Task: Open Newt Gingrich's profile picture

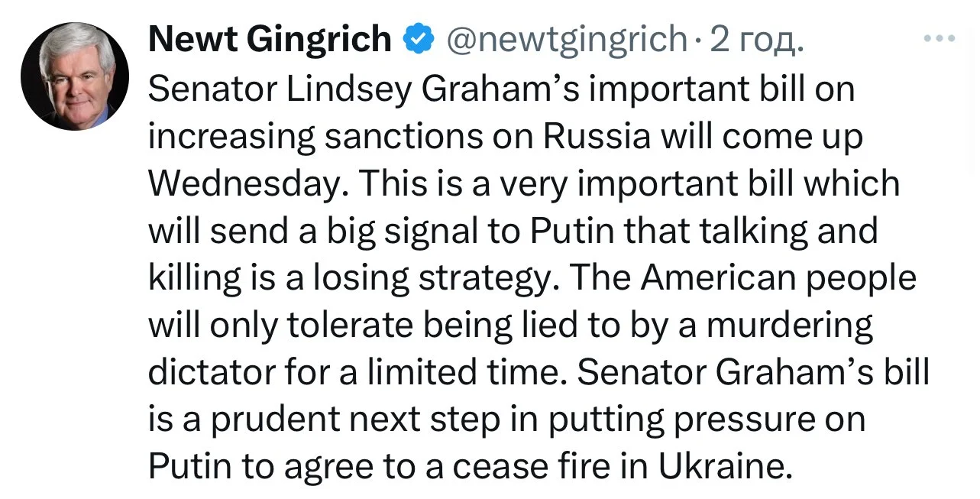Action: click(75, 76)
